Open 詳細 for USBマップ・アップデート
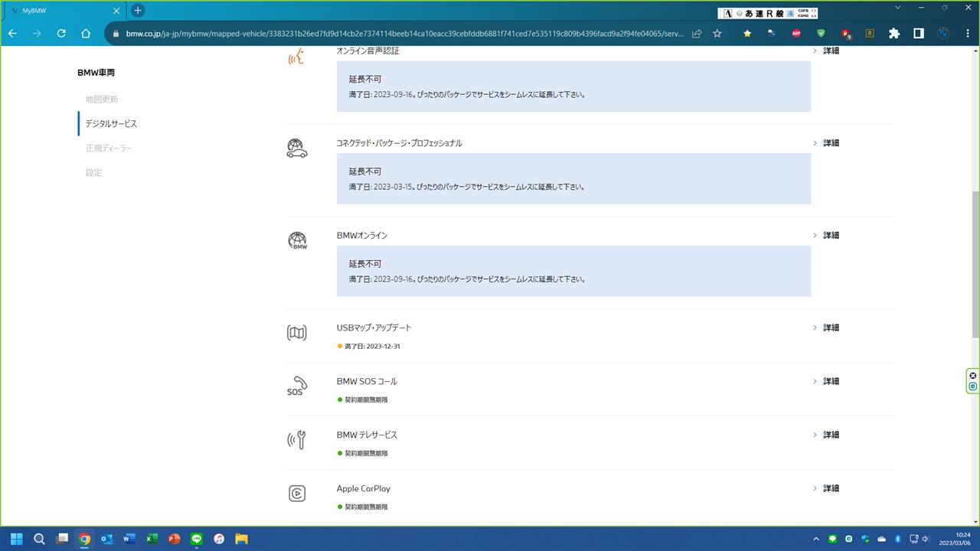 (826, 328)
